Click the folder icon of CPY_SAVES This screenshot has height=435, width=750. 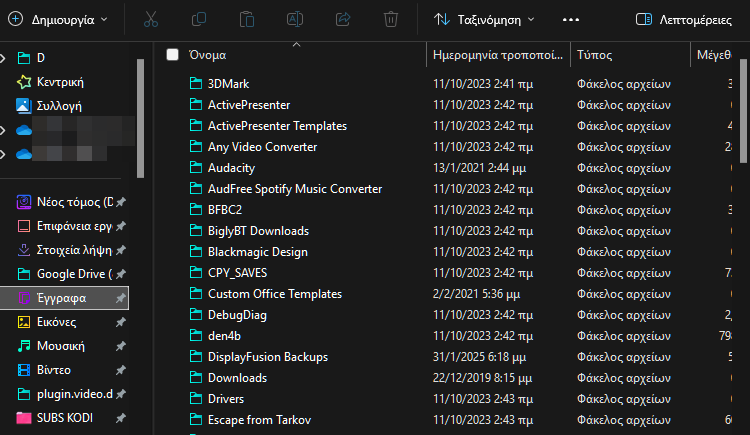(196, 273)
